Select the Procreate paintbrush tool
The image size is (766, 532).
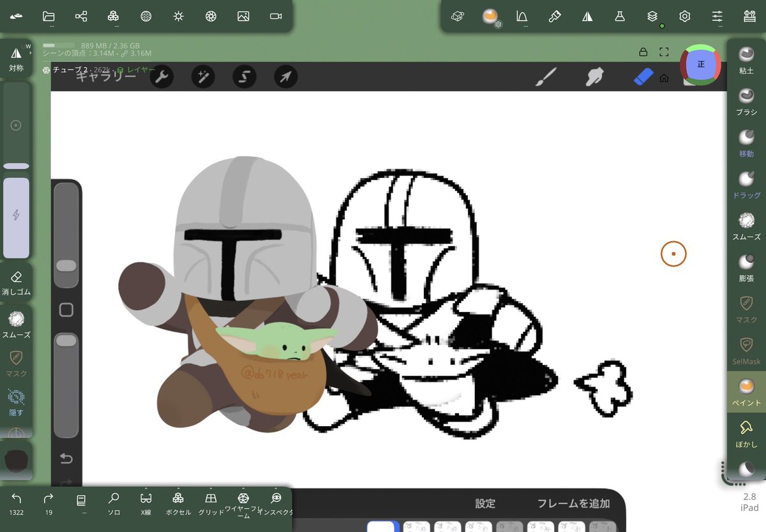point(546,77)
